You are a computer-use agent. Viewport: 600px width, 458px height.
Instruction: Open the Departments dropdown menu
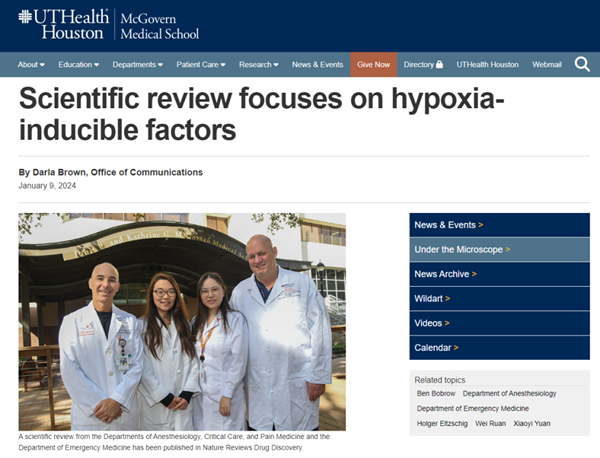(x=137, y=65)
